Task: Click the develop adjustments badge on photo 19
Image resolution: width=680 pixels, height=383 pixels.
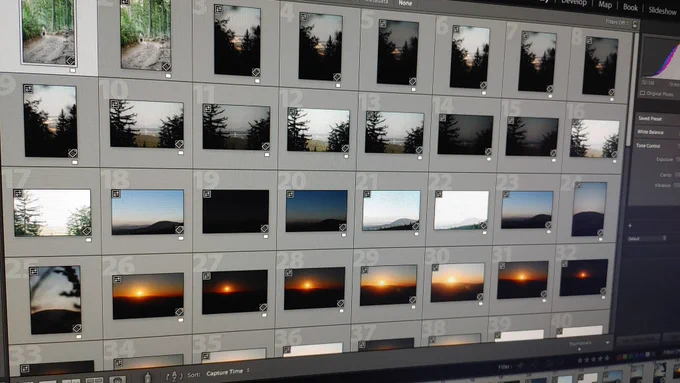Action: point(265,229)
